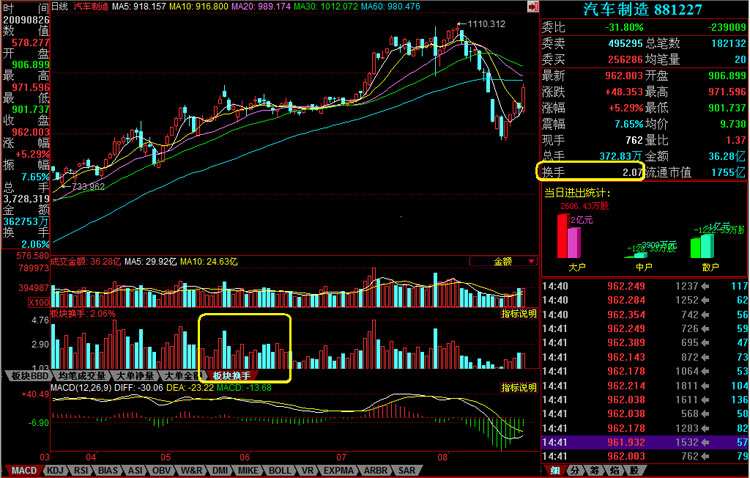750x478 pixels.
Task: Click 指标说明 link above MACD chart
Action: (518, 386)
